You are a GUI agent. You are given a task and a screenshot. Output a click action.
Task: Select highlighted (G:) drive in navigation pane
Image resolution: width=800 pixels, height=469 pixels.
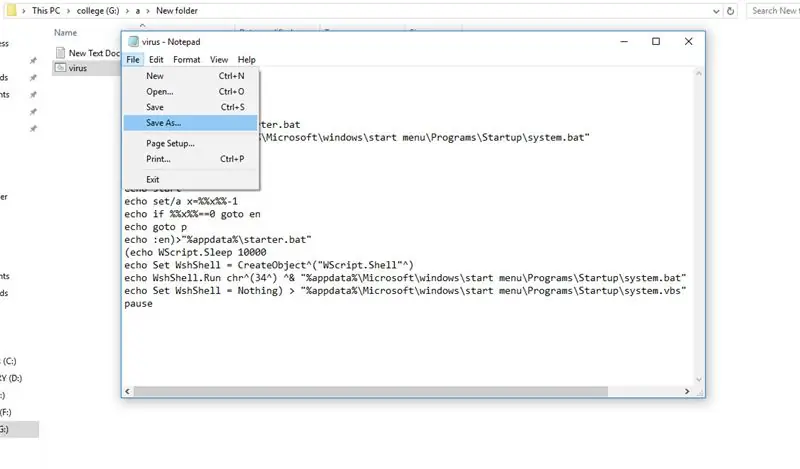[18, 430]
